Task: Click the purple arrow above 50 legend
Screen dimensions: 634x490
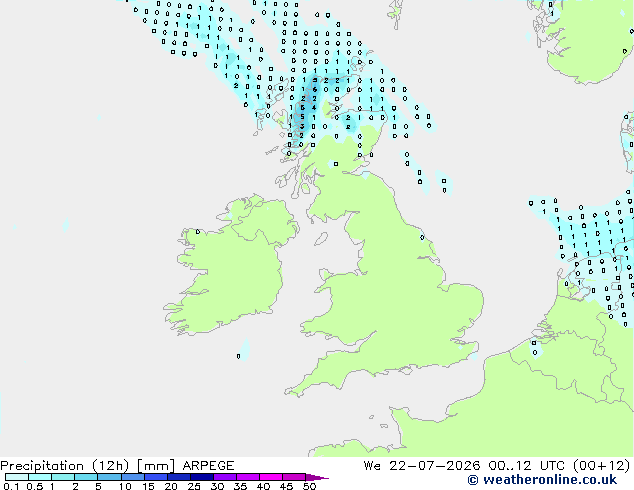Action: pyautogui.click(x=317, y=477)
